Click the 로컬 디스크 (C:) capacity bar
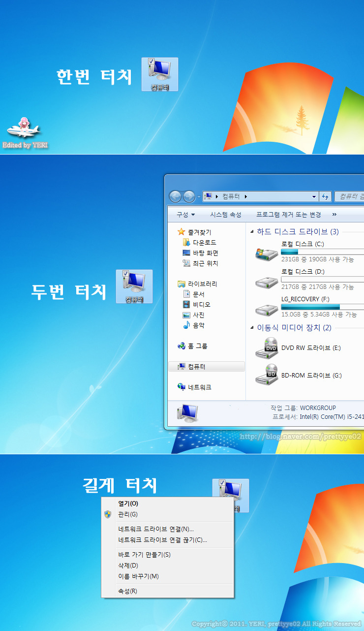 click(322, 252)
